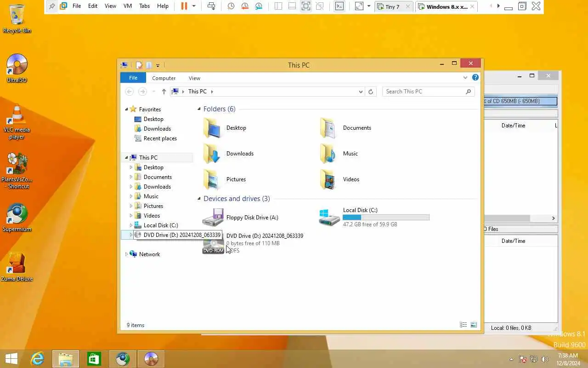Viewport: 588px width, 368px height.
Task: Open VMware VM menu
Action: (x=128, y=6)
